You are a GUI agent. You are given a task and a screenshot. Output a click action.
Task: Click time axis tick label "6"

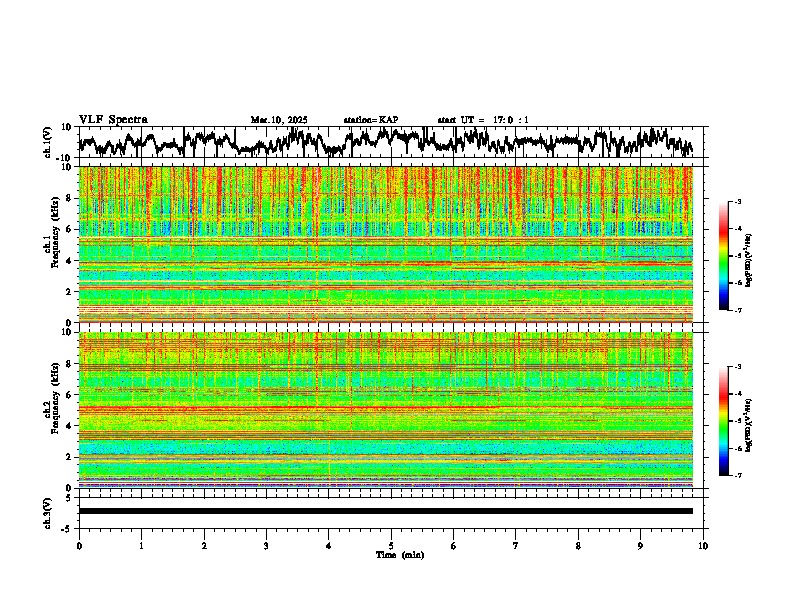point(454,546)
